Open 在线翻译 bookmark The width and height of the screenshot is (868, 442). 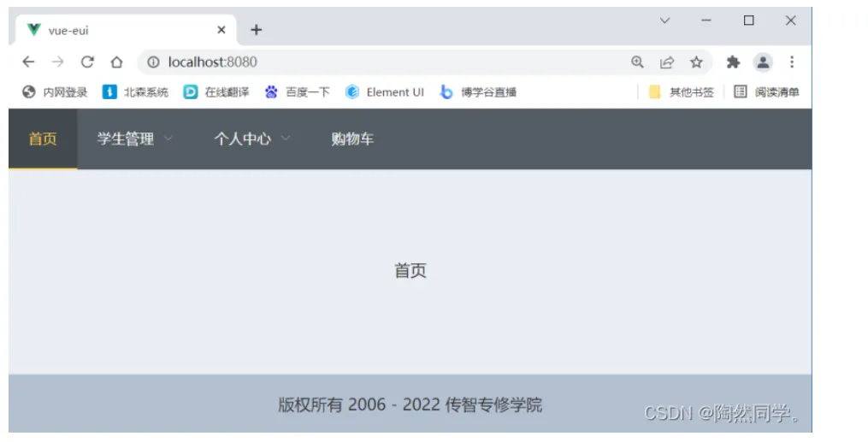pos(216,92)
